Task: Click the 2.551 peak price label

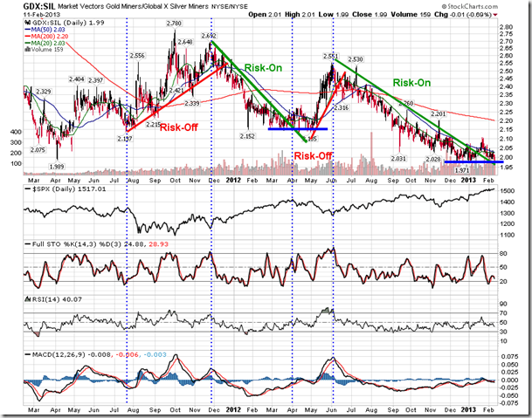Action: point(331,57)
